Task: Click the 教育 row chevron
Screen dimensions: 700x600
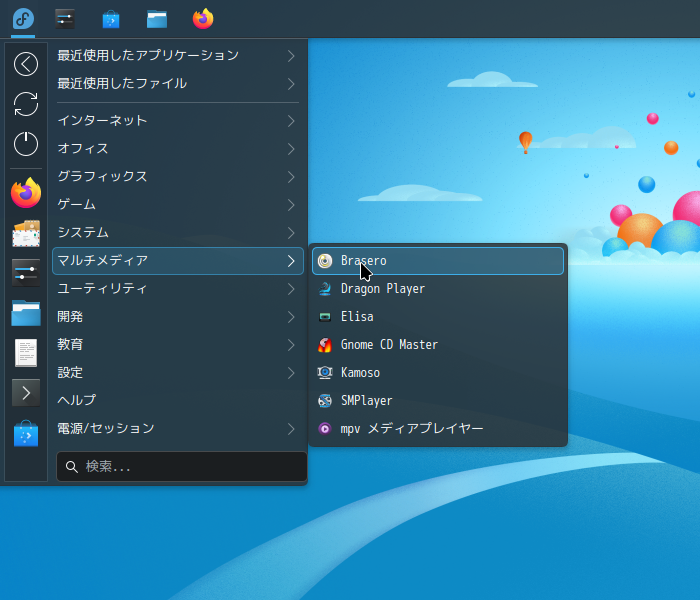Action: point(291,345)
